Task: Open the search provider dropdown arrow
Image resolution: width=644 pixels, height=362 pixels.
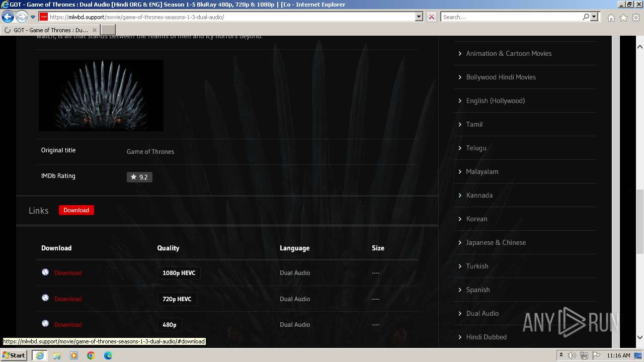Action: (594, 17)
